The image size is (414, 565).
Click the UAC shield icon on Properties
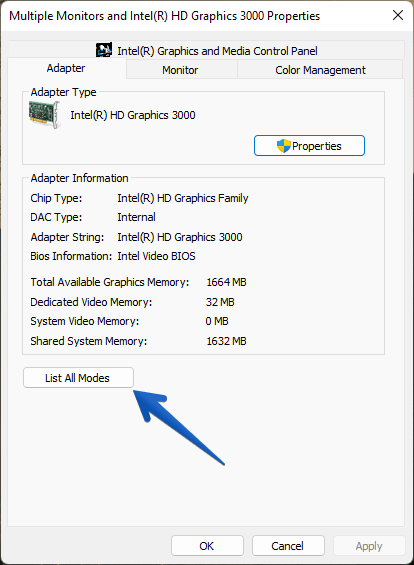[284, 146]
